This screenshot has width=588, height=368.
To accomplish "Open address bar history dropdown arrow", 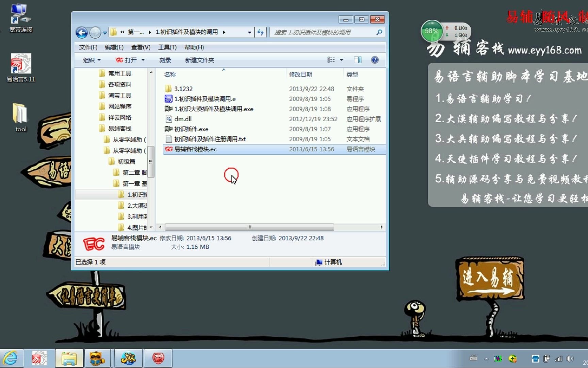I will 249,32.
